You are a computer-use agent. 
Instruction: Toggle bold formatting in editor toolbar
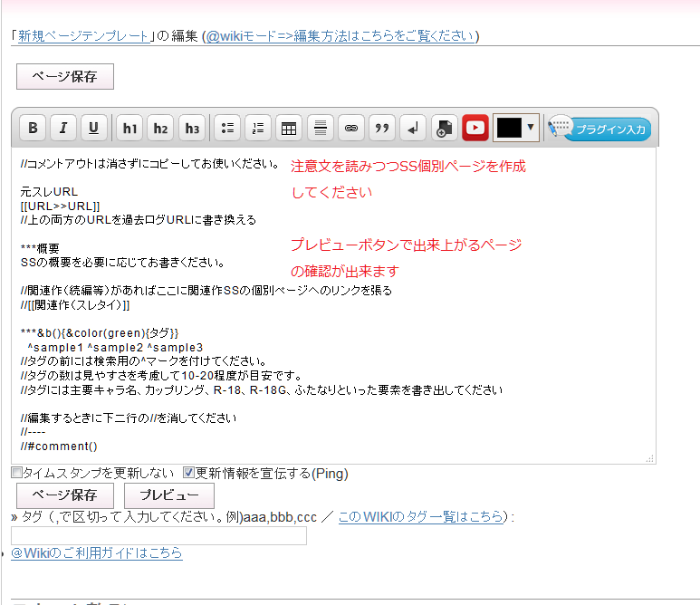[x=33, y=128]
